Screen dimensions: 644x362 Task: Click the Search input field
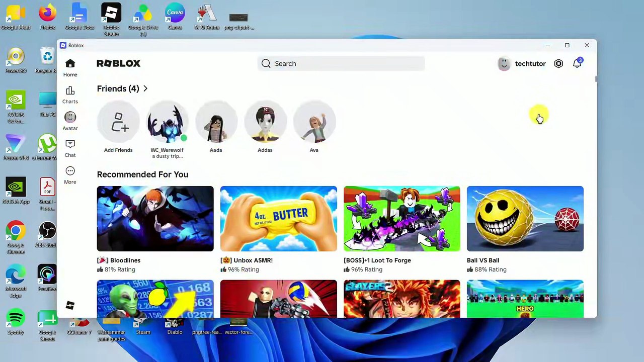click(x=341, y=63)
